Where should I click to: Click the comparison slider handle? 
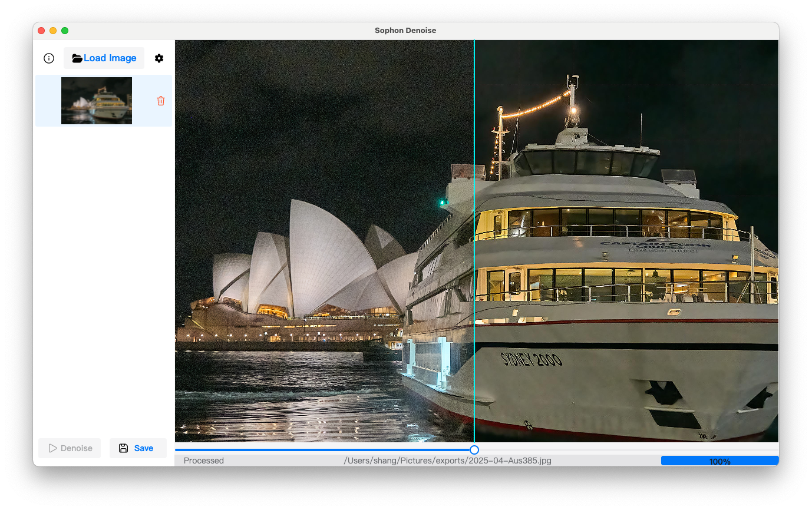(474, 450)
